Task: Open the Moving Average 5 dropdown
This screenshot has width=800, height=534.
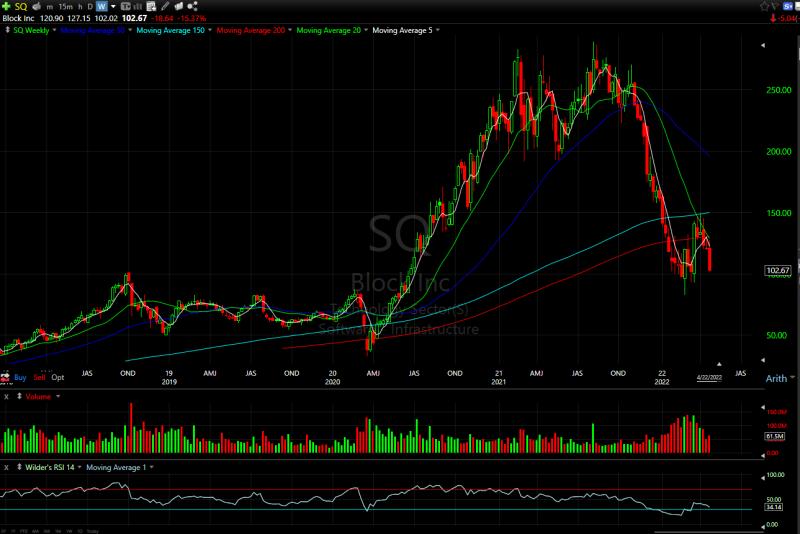Action: tap(438, 30)
